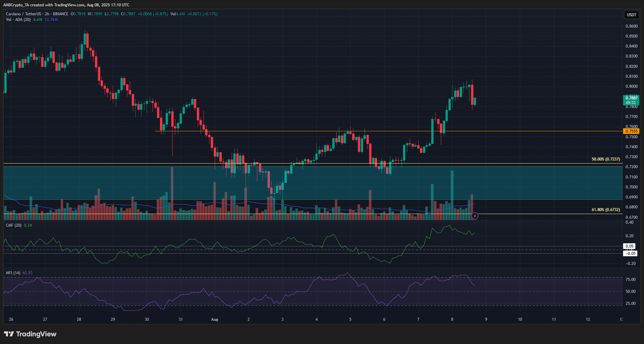Click the BINANCE exchange label

pyautogui.click(x=61, y=14)
